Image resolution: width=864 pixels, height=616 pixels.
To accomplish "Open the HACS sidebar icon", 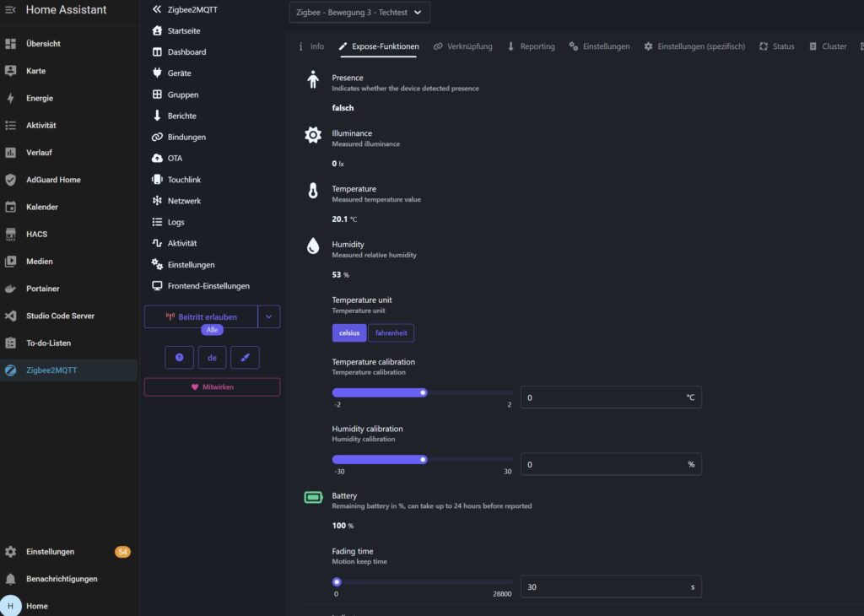I will (10, 235).
